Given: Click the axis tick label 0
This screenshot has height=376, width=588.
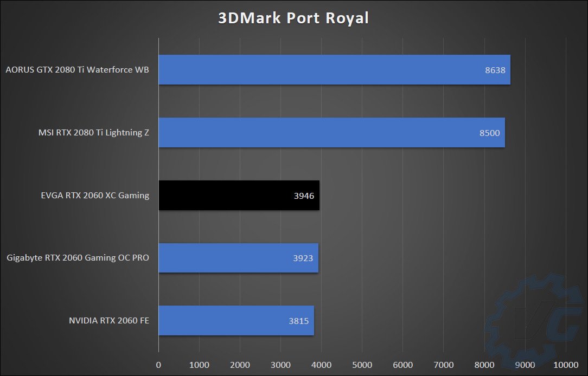Looking at the screenshot, I should point(158,365).
